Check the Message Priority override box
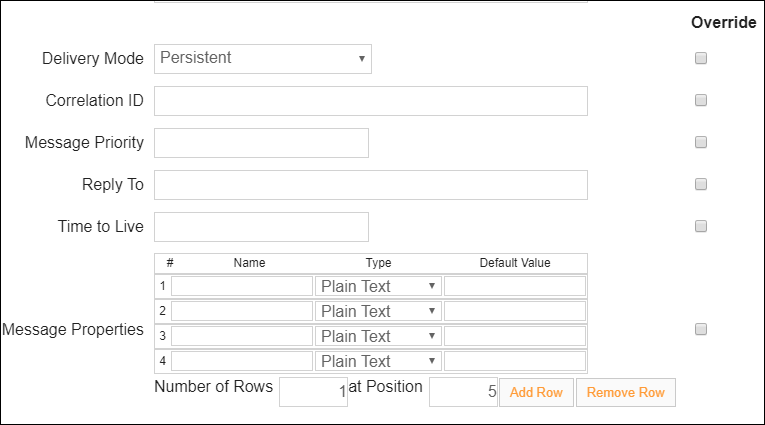Viewport: 765px width, 425px height. 701,142
